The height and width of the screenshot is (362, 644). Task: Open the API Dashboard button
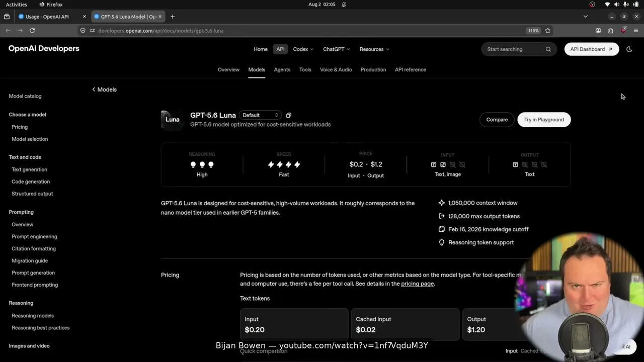pyautogui.click(x=592, y=49)
